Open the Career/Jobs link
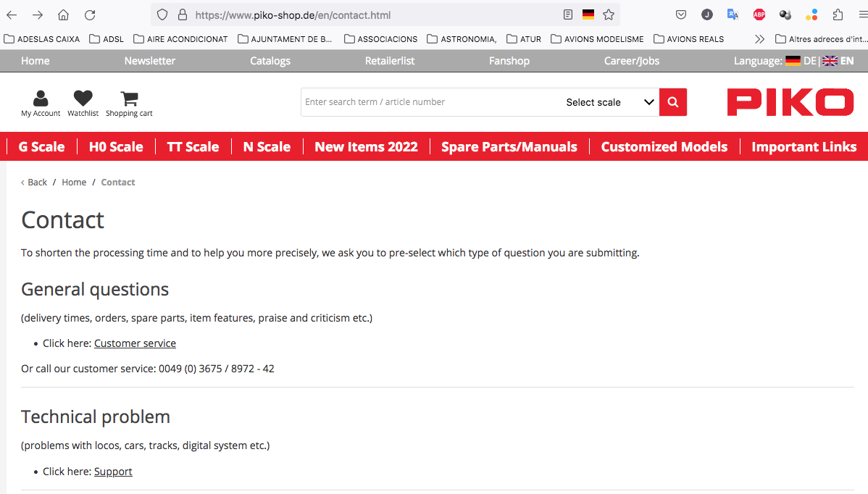868x494 pixels. point(632,61)
